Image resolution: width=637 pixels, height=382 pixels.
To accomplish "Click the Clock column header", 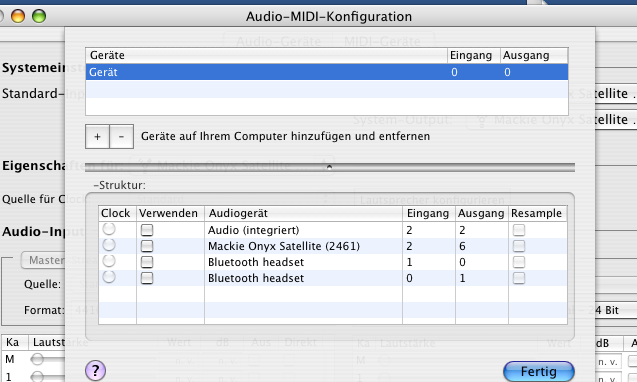I will tap(117, 213).
